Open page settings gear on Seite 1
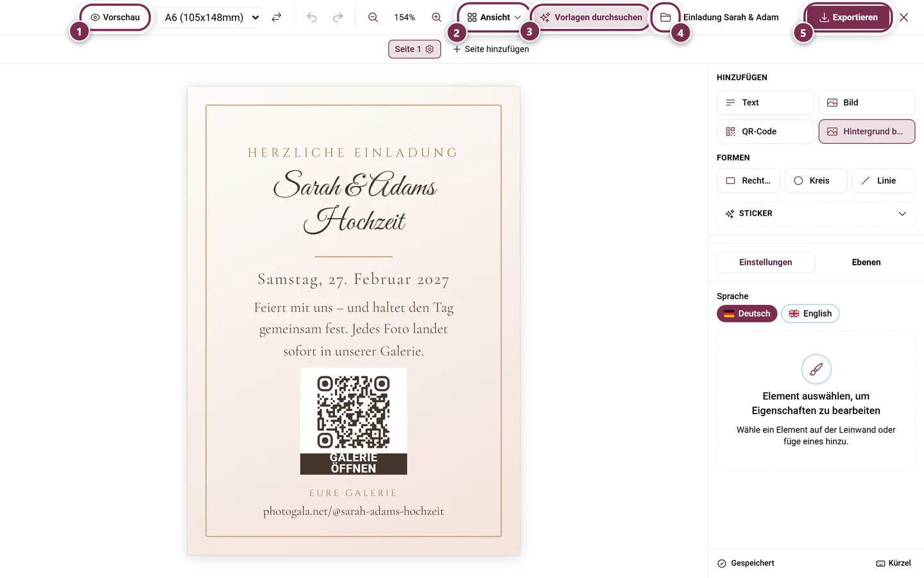 coord(430,49)
